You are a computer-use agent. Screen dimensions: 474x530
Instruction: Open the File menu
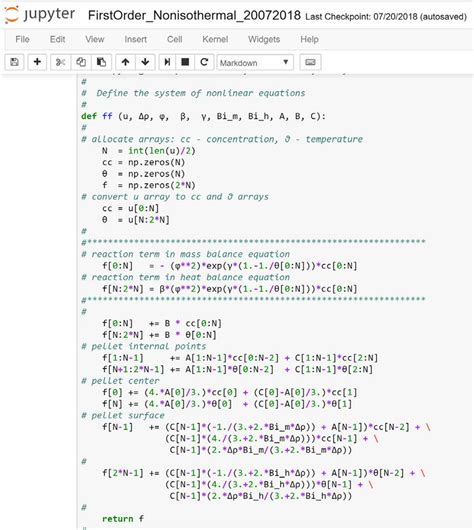[22, 39]
